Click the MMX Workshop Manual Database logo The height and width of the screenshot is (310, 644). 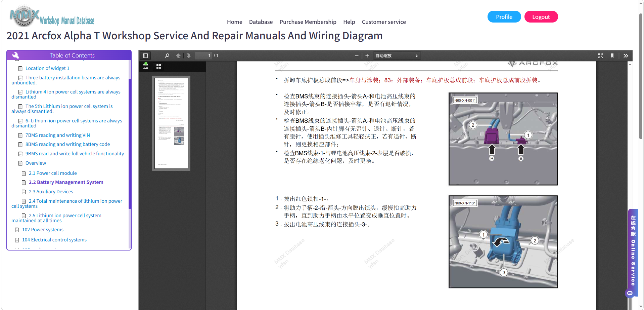52,16
